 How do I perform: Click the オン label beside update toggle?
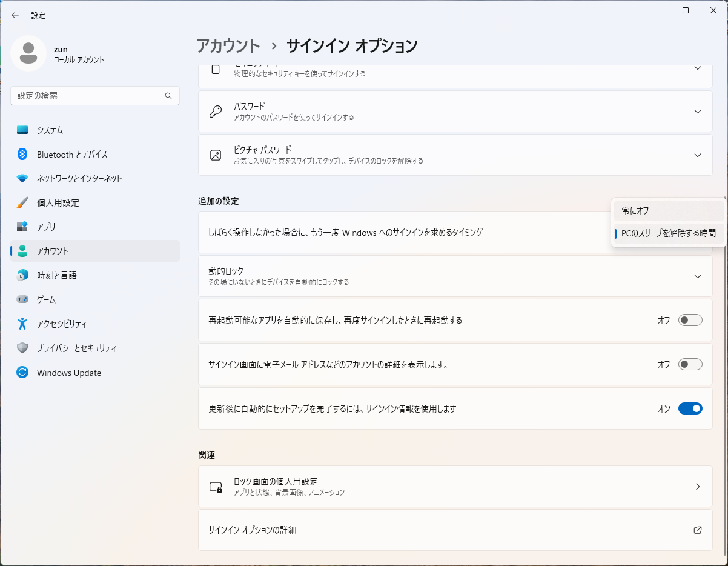(x=664, y=409)
